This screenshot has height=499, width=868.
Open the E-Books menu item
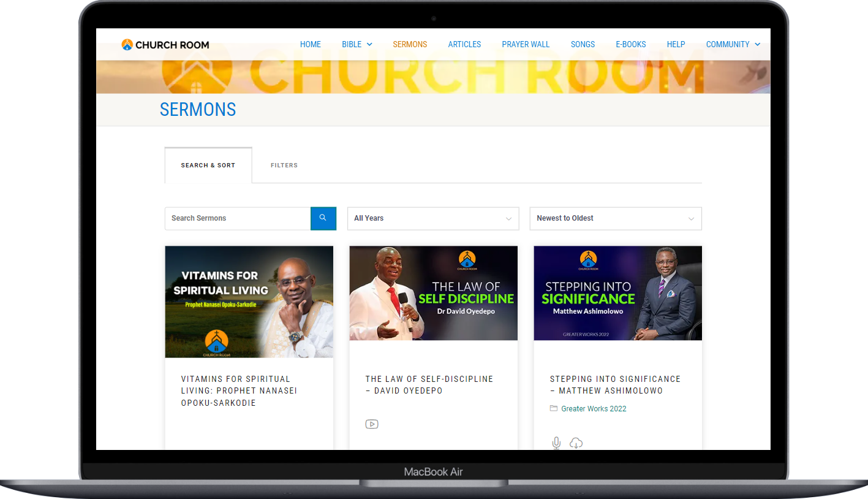coord(631,44)
